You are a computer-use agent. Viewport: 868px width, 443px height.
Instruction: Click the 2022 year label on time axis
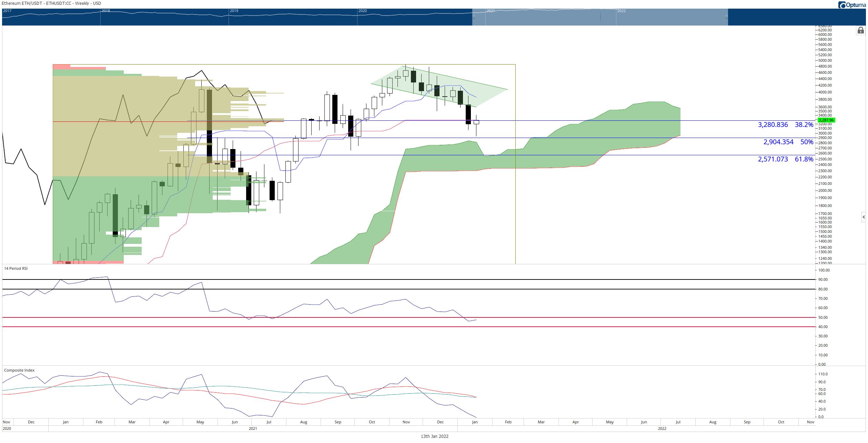(x=662, y=429)
